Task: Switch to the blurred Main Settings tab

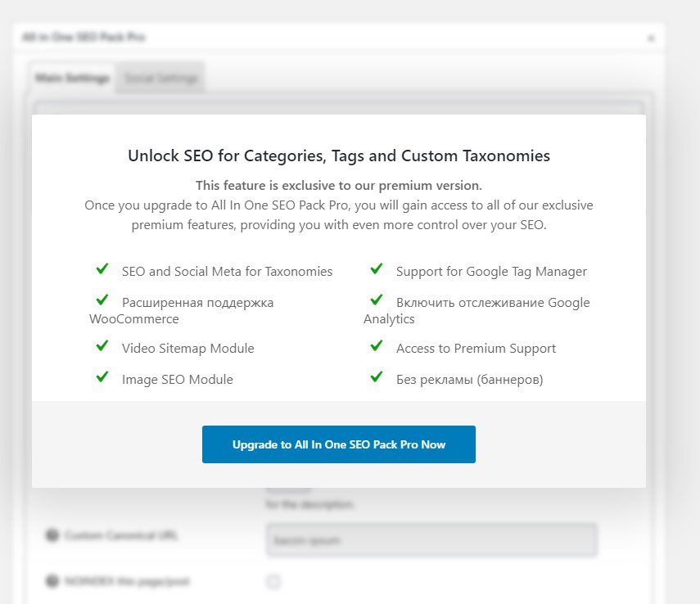Action: pos(72,78)
